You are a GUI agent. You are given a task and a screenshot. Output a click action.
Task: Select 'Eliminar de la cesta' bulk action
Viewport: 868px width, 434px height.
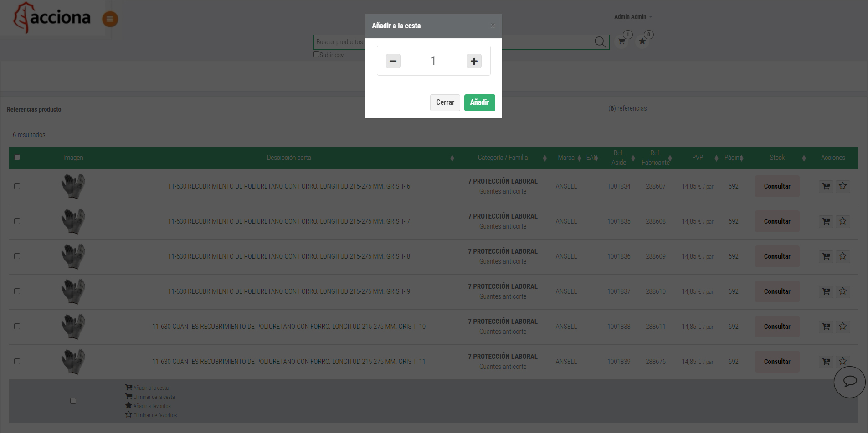click(153, 397)
